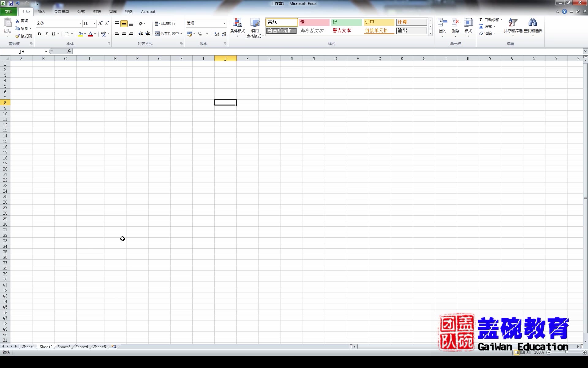Open the font size dropdown
The height and width of the screenshot is (368, 588).
coord(94,23)
